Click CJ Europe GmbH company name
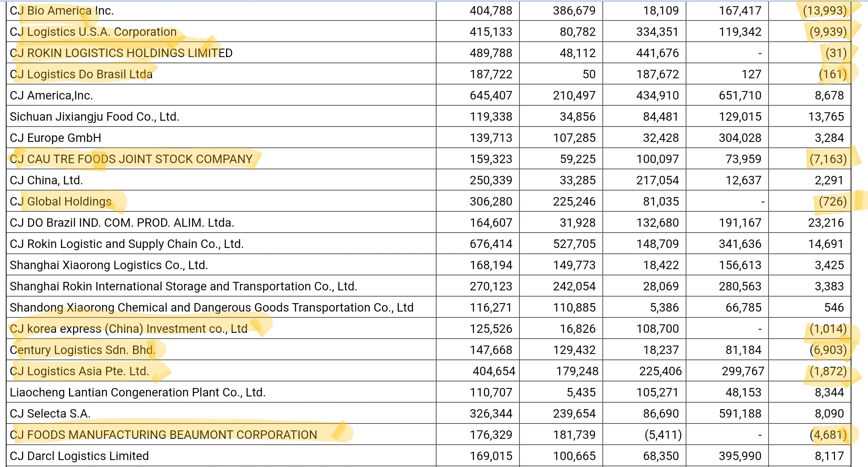 (x=56, y=138)
